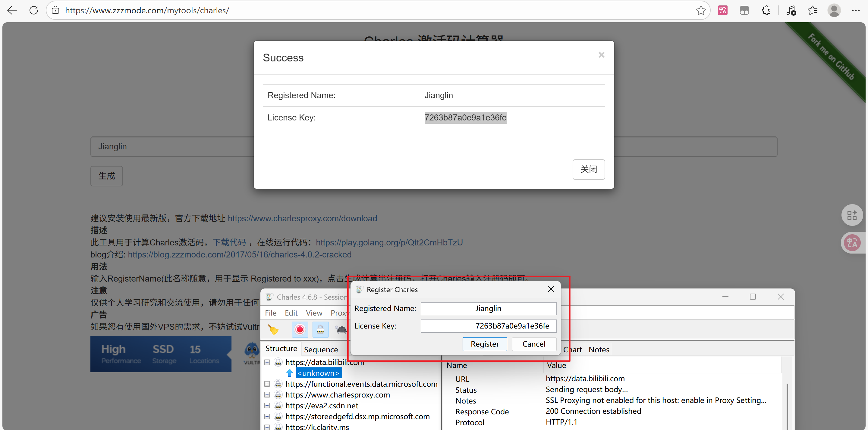Switch to the Sequence tab in Charles
The width and height of the screenshot is (868, 430).
(x=321, y=350)
